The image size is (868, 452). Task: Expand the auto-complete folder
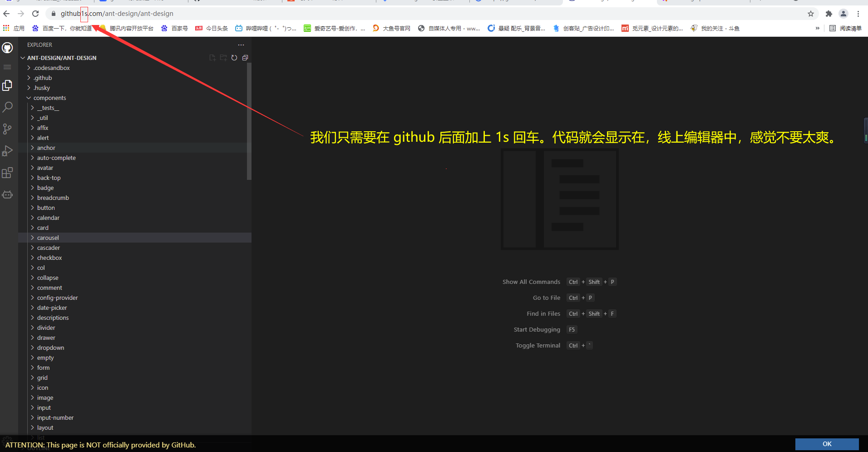pyautogui.click(x=135, y=158)
